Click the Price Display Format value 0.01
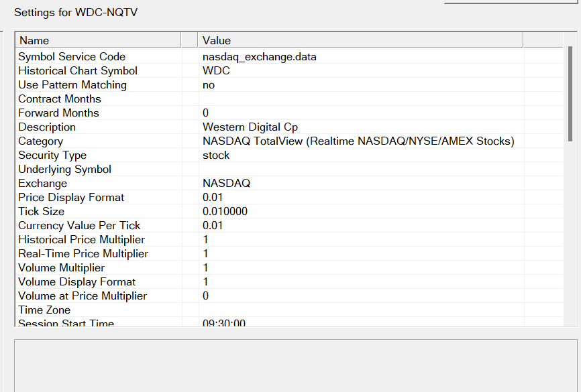The height and width of the screenshot is (392, 581). click(x=213, y=197)
